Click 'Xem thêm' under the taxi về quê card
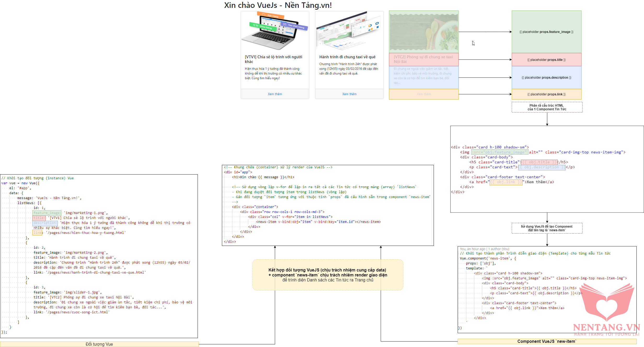 coord(349,94)
